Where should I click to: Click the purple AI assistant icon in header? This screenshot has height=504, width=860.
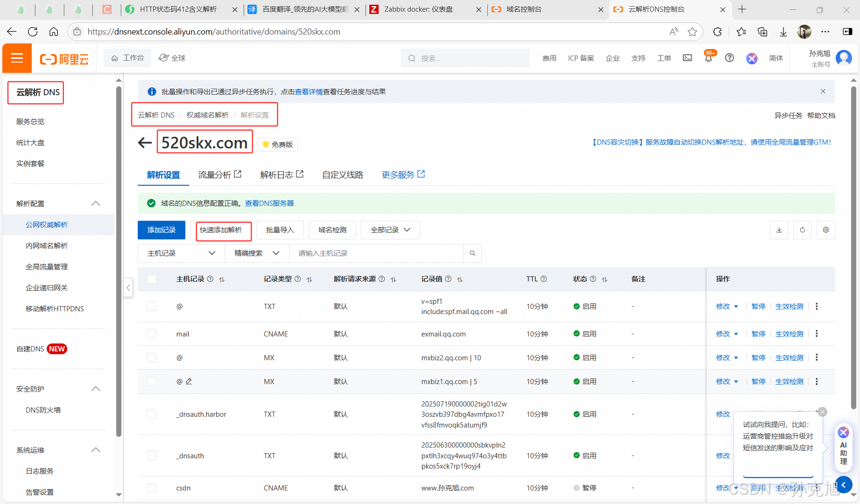(x=752, y=58)
